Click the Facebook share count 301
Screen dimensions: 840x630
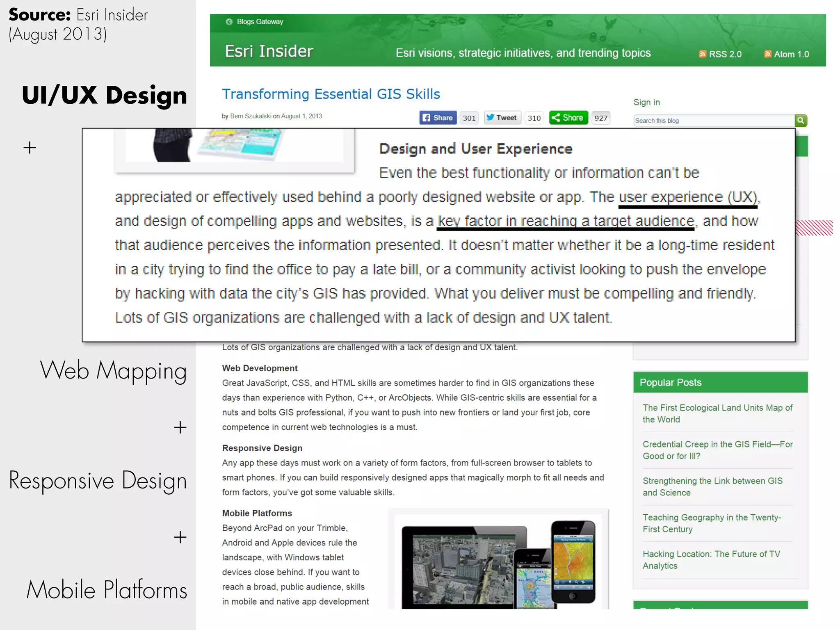pos(469,118)
